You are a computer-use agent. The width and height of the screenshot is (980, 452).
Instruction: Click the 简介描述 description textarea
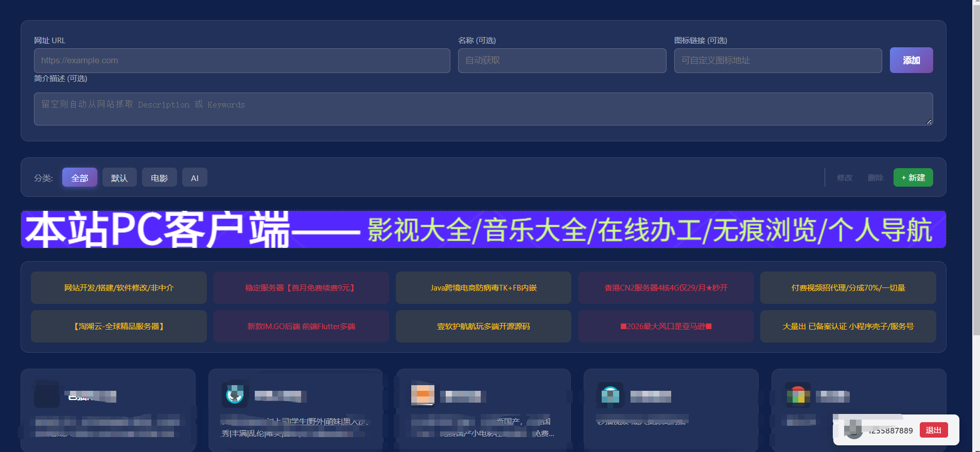click(x=483, y=109)
